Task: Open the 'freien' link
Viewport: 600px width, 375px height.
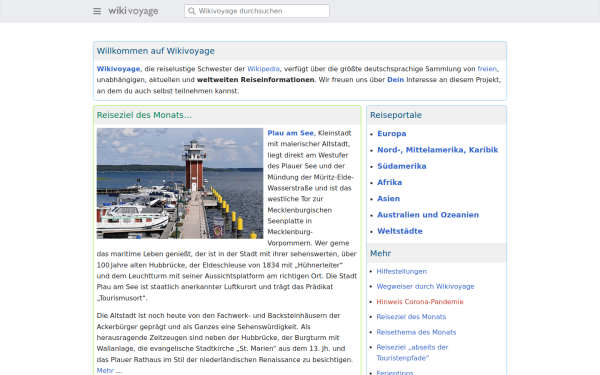Action: [x=487, y=69]
